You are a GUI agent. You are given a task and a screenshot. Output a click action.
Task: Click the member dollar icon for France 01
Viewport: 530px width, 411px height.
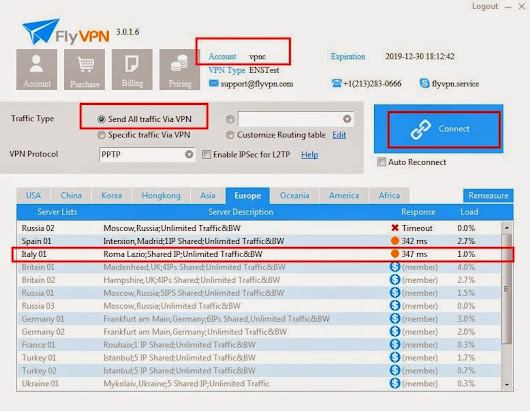(395, 344)
